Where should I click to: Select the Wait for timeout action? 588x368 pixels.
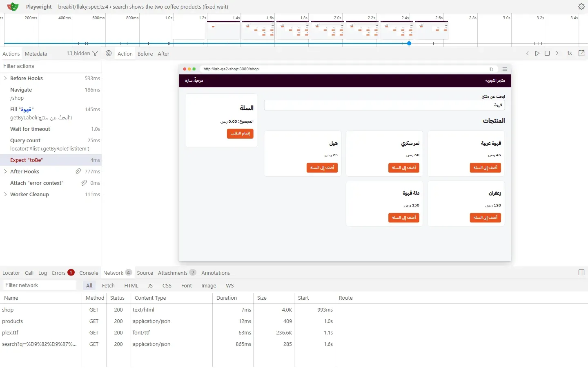51,129
